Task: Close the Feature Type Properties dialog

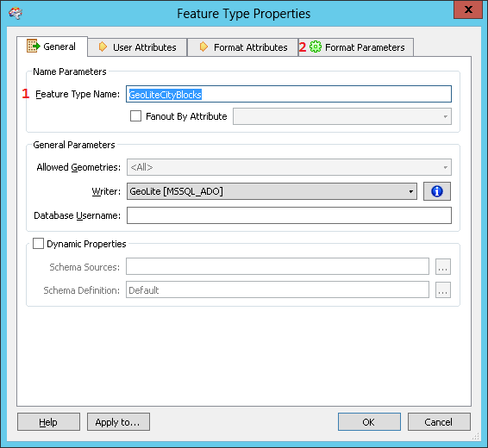Action: pos(468,10)
